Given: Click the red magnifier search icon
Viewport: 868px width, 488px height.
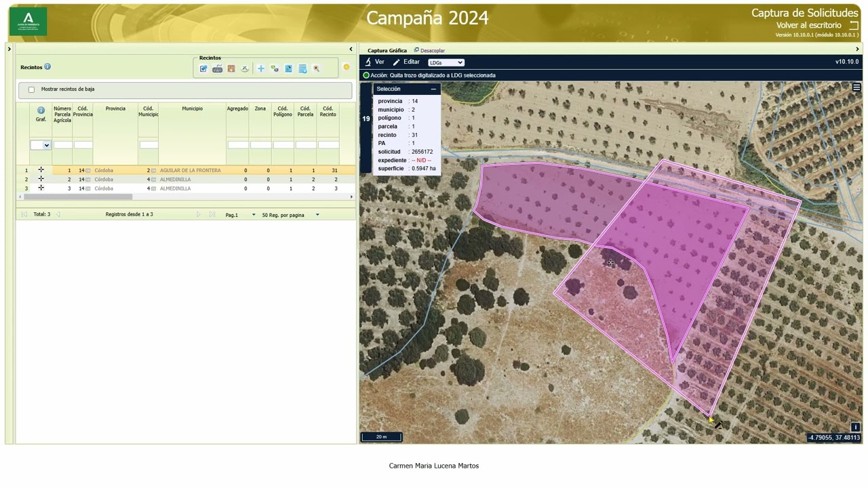Looking at the screenshot, I should (316, 68).
